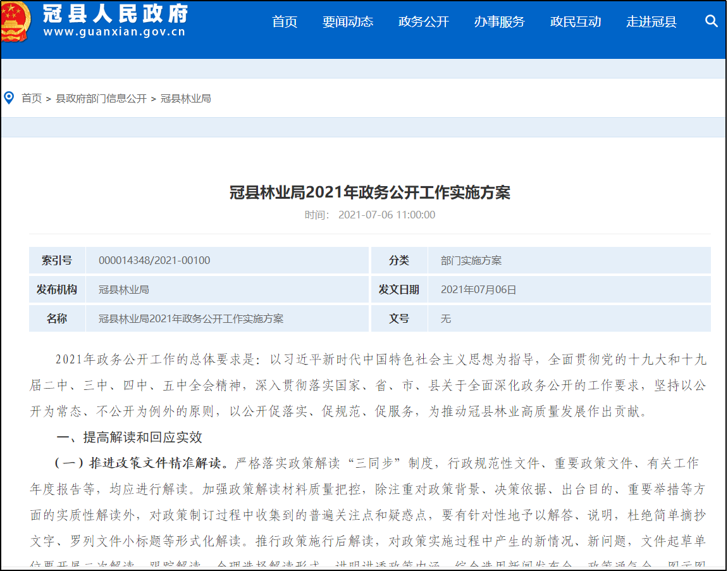Viewport: 728px width, 571px height.
Task: Click the date value 2021年07月06日
Action: [x=478, y=289]
